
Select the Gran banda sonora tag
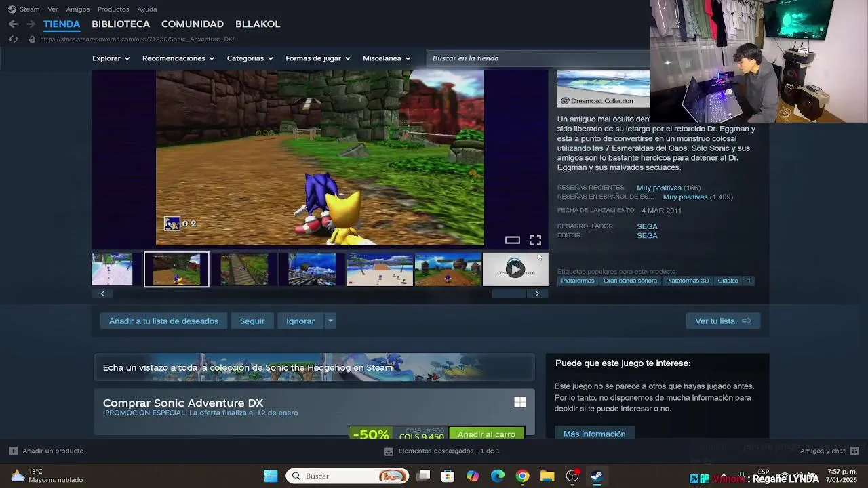[x=630, y=281]
